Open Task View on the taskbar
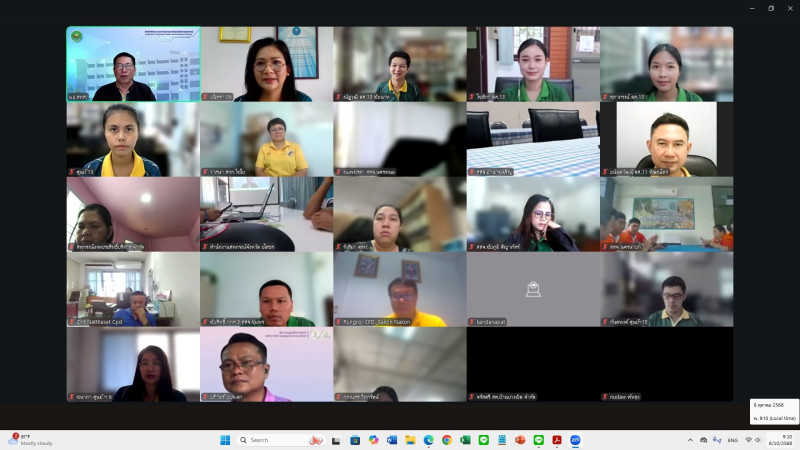This screenshot has width=800, height=450. coord(336,440)
